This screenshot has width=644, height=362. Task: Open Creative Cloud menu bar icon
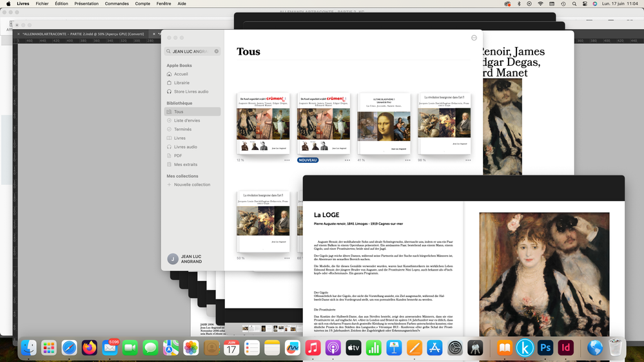point(507,4)
